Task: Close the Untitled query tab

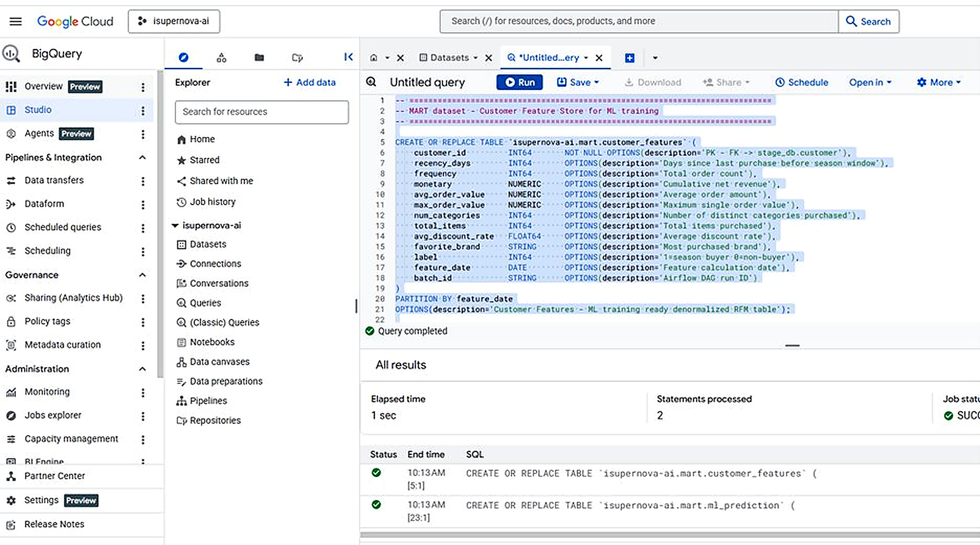Action: point(599,58)
